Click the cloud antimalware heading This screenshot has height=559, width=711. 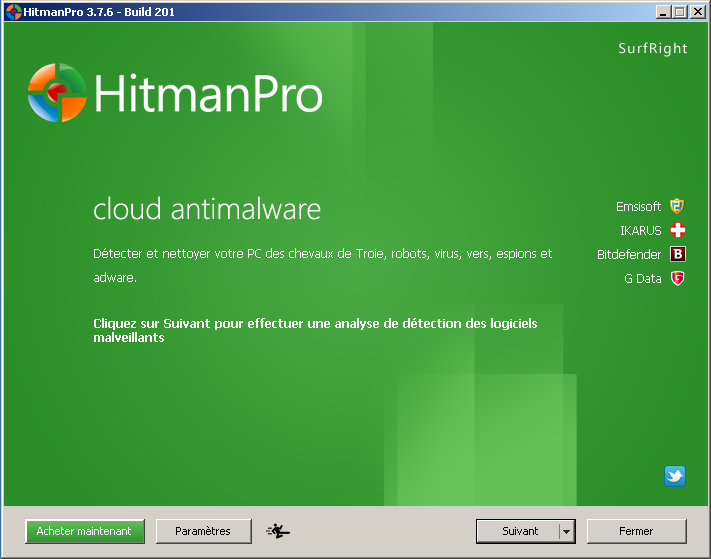coord(207,210)
